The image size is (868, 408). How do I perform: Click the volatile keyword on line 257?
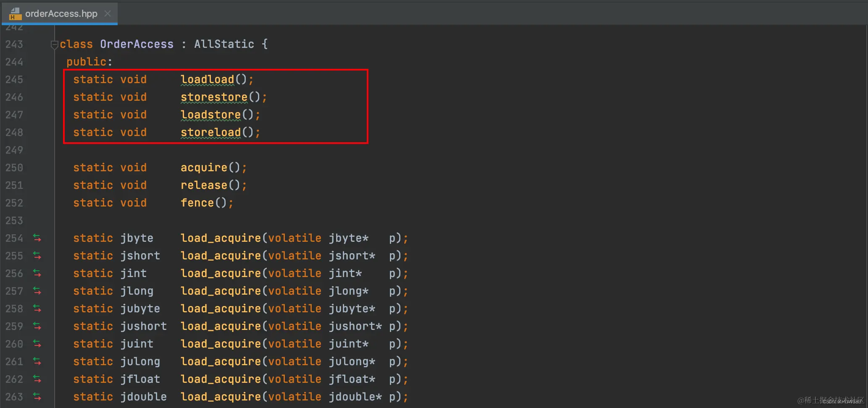[295, 291]
